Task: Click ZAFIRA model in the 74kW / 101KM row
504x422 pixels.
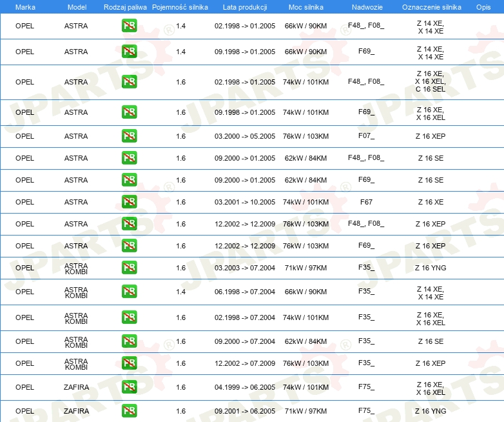Action: [x=76, y=387]
